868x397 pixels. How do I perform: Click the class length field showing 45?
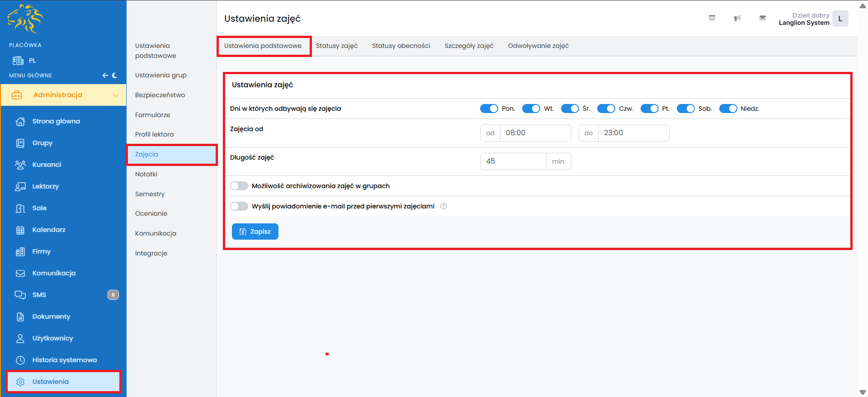513,161
